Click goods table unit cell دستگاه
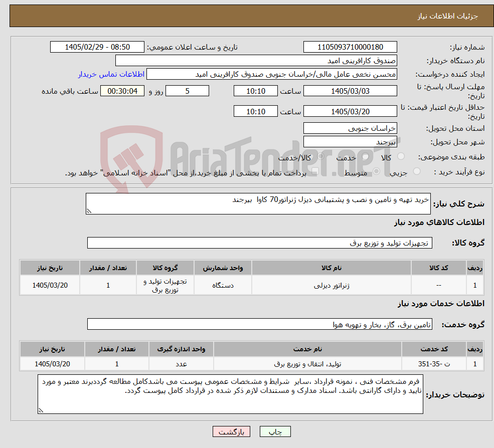 223,285
